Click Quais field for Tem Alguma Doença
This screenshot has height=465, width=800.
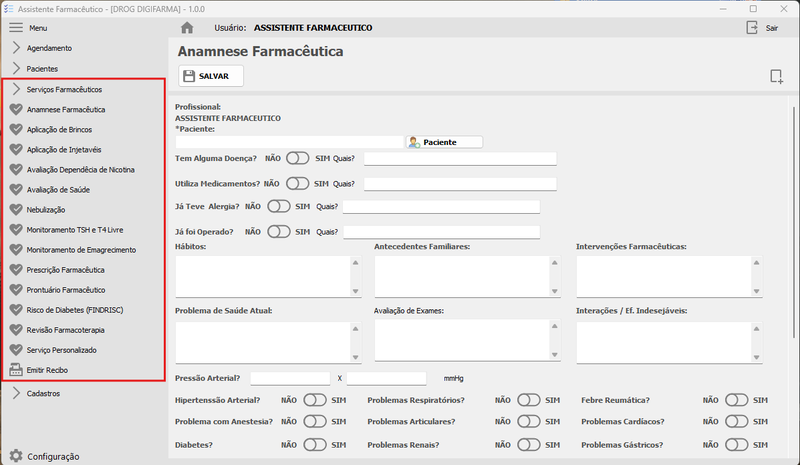[x=460, y=159]
